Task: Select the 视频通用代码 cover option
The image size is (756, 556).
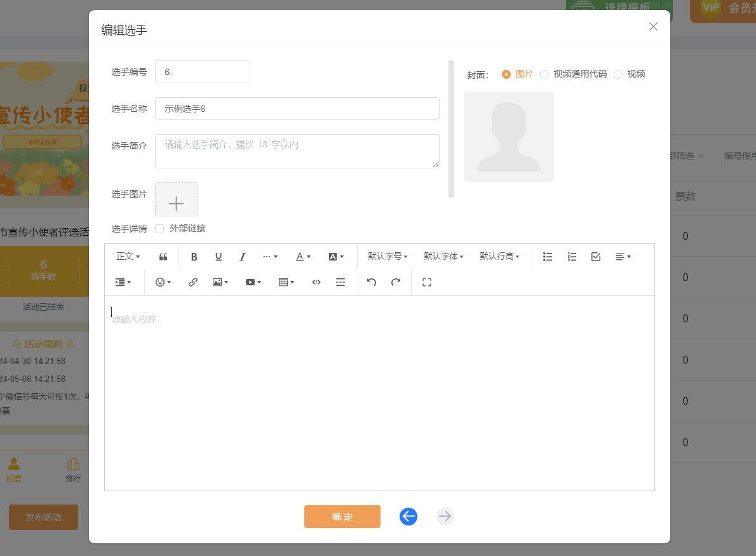Action: [544, 74]
